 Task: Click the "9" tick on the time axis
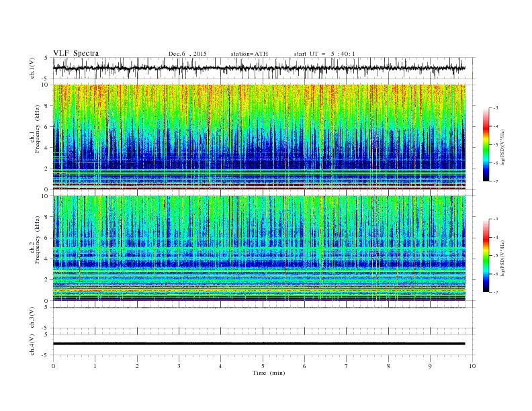[430, 366]
